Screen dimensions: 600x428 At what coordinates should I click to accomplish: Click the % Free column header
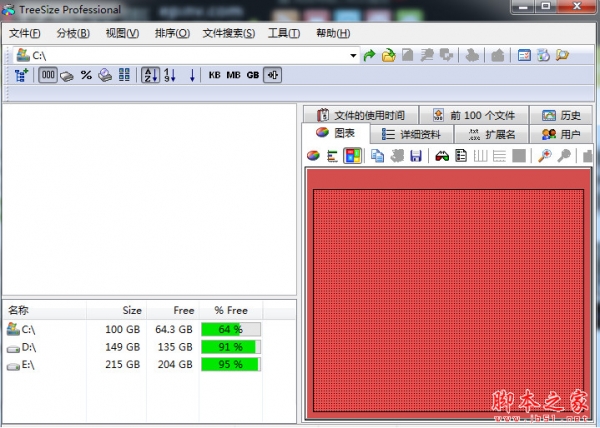point(231,310)
